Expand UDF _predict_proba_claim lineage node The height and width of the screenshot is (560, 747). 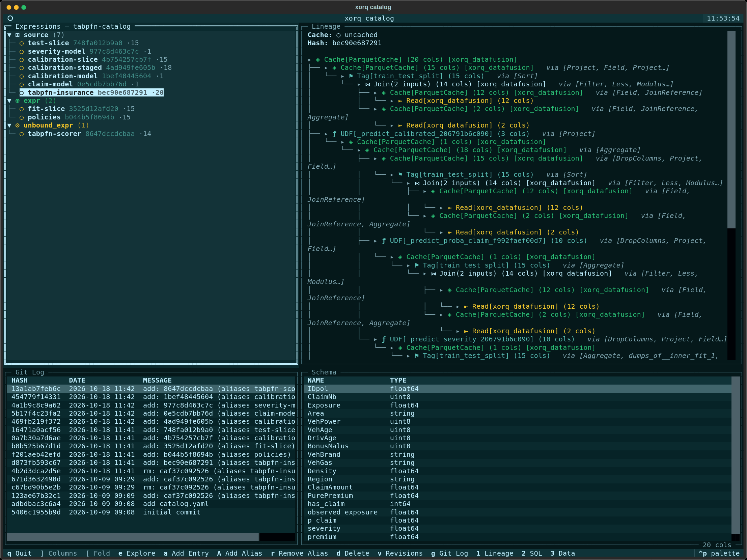[375, 241]
